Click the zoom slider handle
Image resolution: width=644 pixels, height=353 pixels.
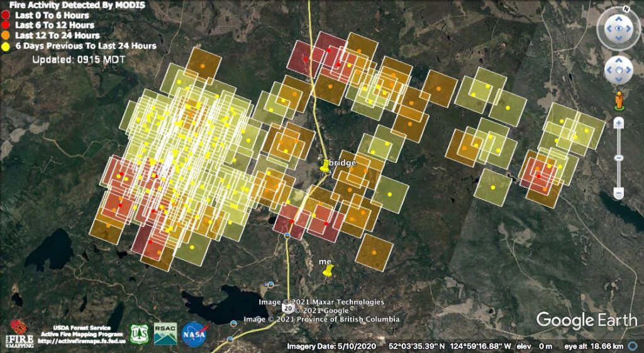pos(619,158)
